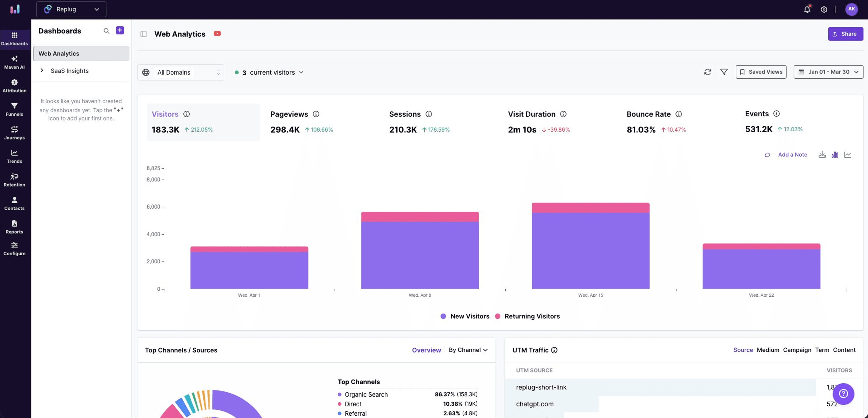Image resolution: width=868 pixels, height=418 pixels.
Task: Show info for the Sessions metric
Action: [x=429, y=114]
